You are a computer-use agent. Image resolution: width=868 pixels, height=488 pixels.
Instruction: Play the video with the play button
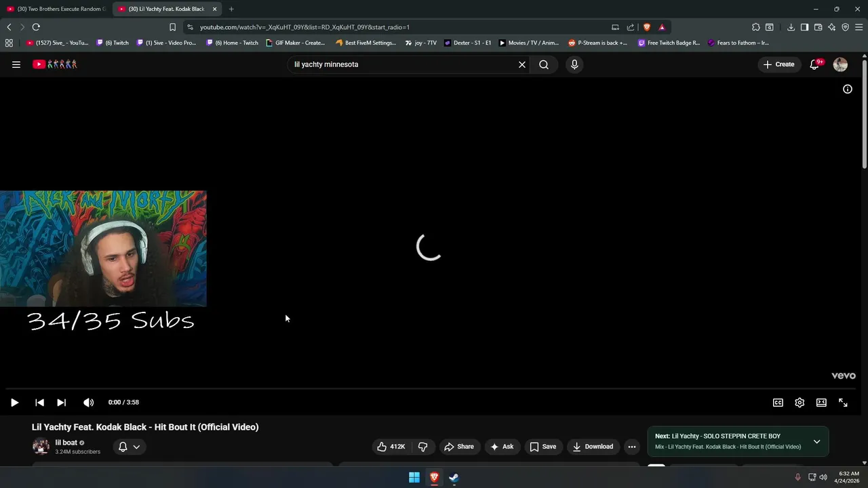click(14, 403)
